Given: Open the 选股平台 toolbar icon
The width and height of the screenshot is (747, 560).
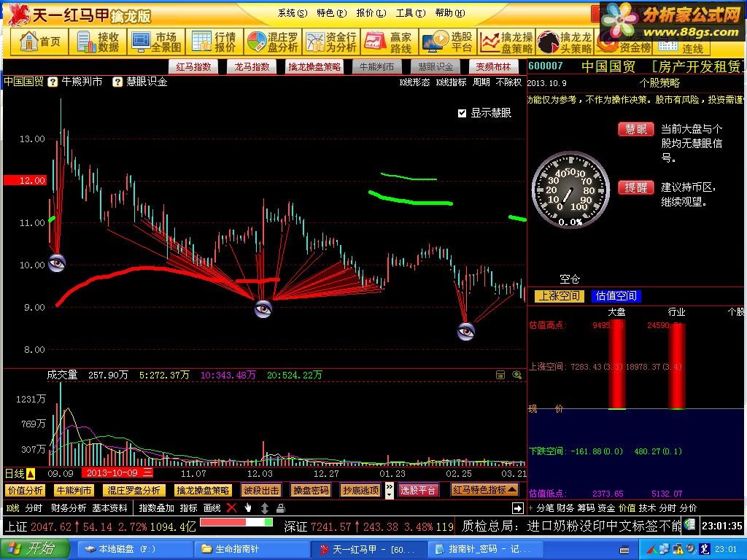Looking at the screenshot, I should pos(447,42).
